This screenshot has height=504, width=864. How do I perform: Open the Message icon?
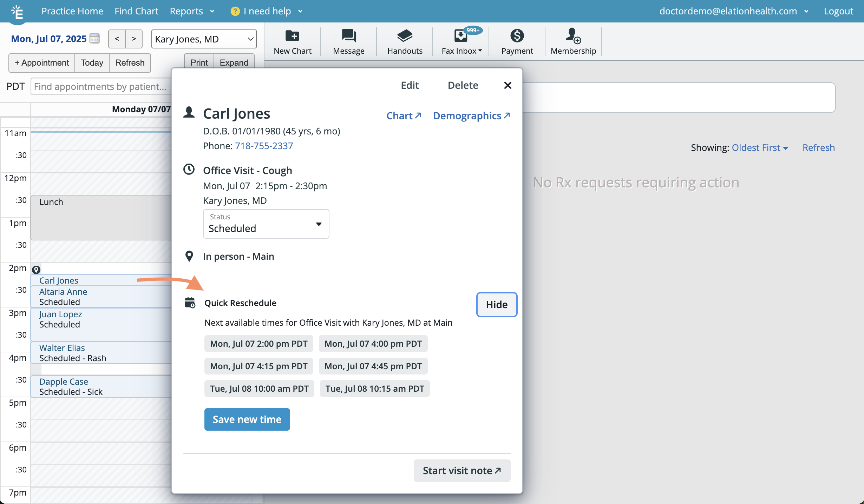pos(348,36)
